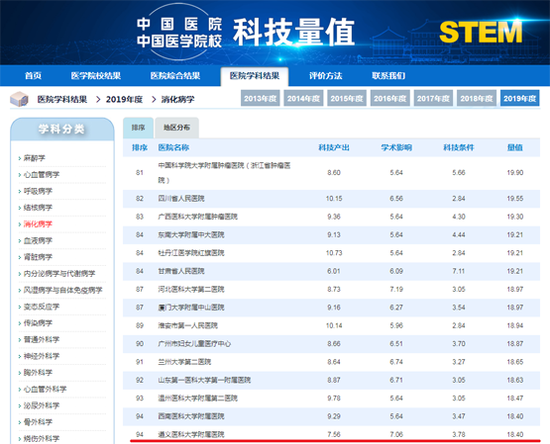Viewport: 550px width, 444px height.
Task: Click the 甘肃省人民医院 hospital name
Action: [181, 271]
